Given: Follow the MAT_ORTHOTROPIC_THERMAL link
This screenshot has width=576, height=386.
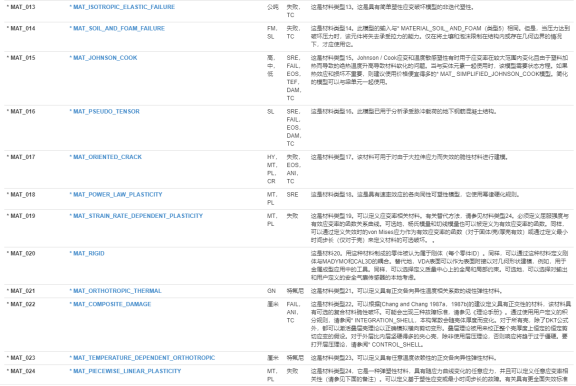Looking at the screenshot, I should click(115, 291).
